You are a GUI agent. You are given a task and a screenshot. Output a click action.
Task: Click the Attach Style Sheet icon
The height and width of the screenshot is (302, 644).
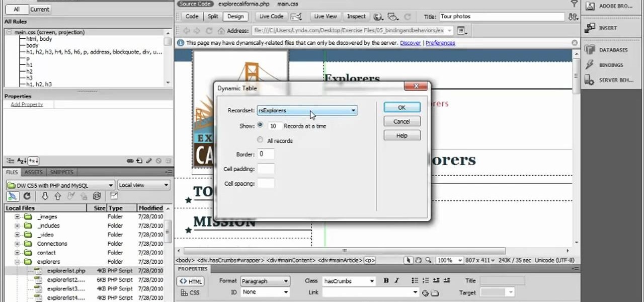point(130,161)
